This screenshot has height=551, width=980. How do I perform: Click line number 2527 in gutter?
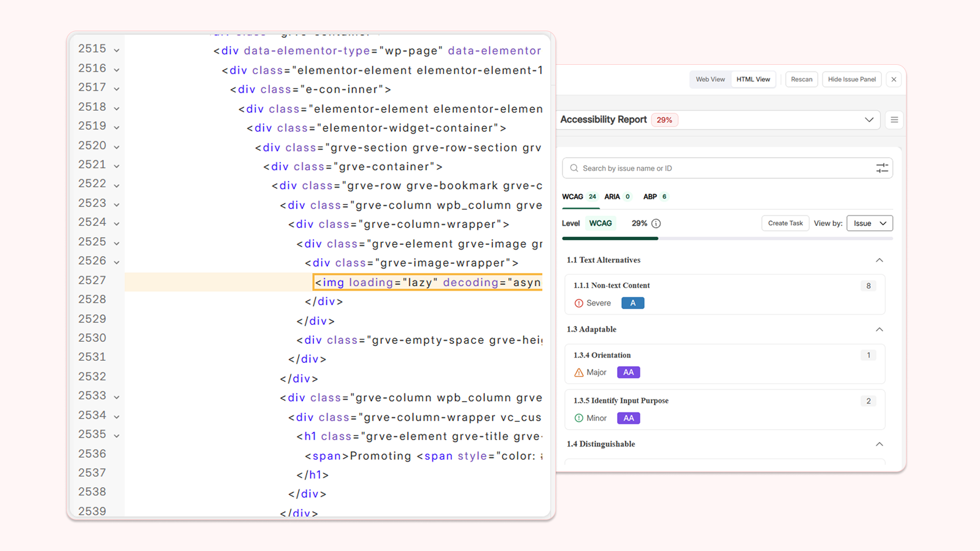92,280
